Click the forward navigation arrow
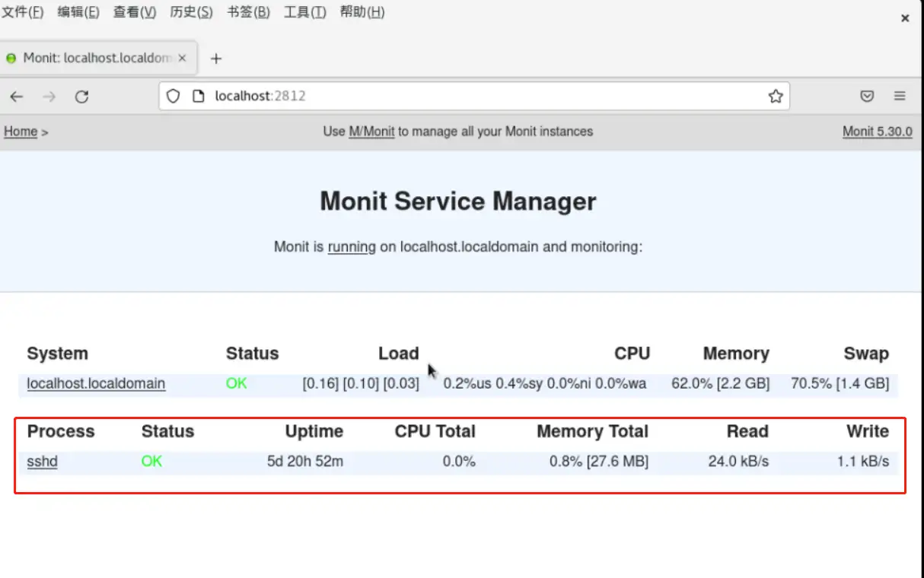Screen dimensions: 924x578 click(49, 97)
